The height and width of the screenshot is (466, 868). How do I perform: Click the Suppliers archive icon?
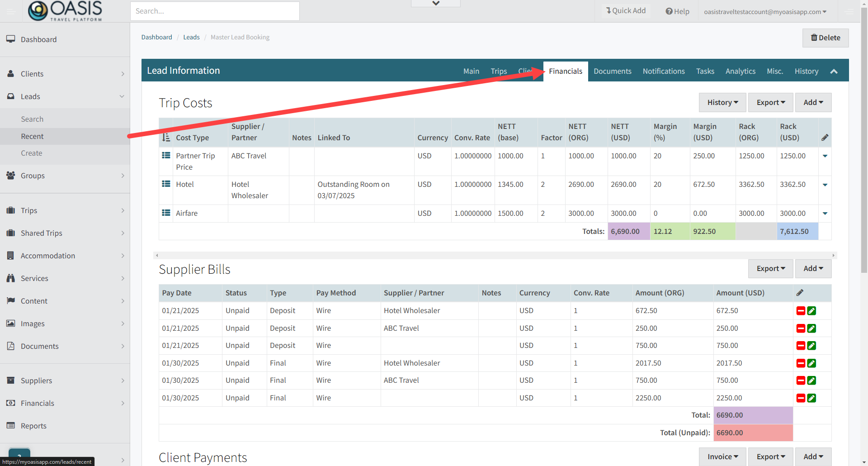tap(10, 380)
